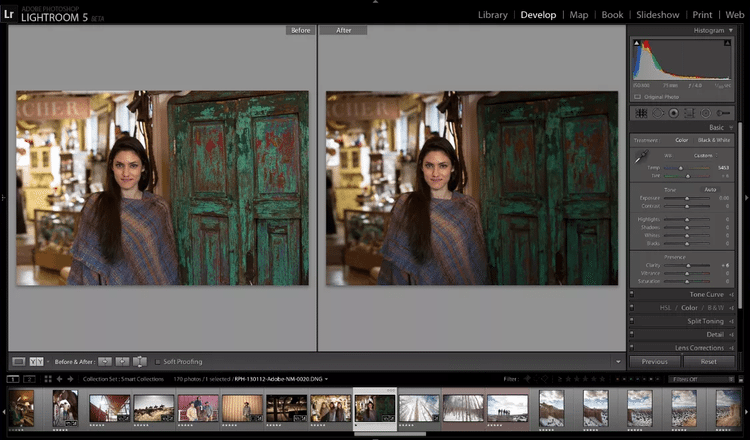Screen dimensions: 750x440
Task: Click the Lightroom Lr logo
Action: pos(9,14)
